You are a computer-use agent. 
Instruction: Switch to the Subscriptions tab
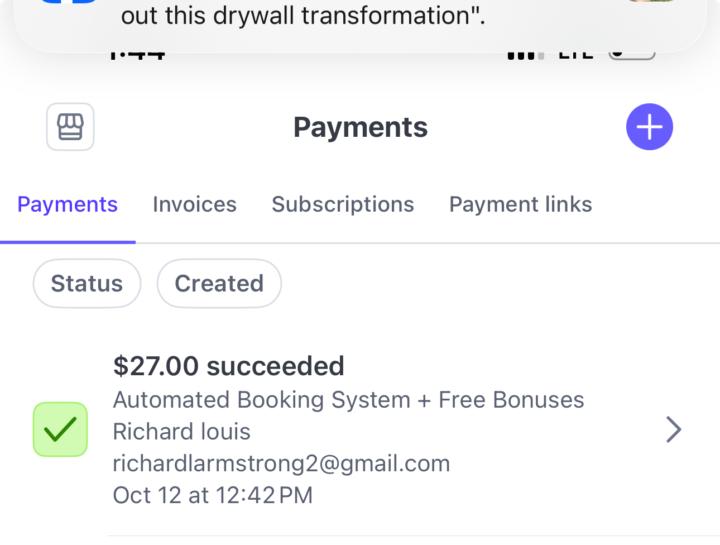pyautogui.click(x=343, y=204)
